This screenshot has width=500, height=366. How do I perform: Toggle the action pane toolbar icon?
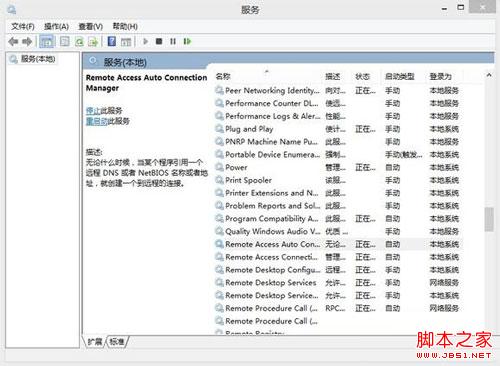[x=126, y=41]
